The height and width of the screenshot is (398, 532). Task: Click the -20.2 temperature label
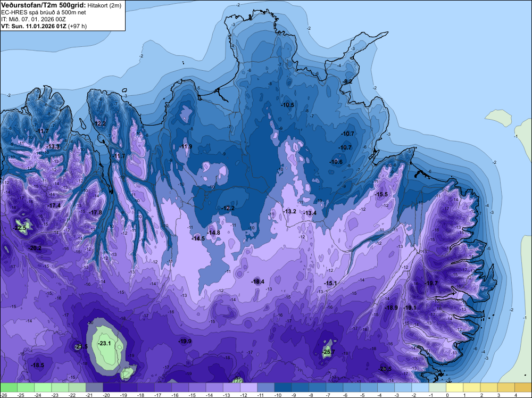coord(35,248)
